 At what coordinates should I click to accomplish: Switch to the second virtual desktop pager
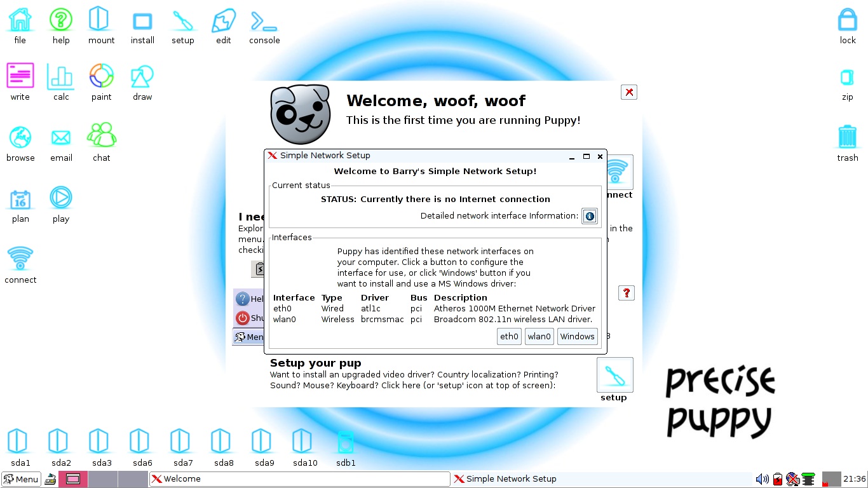click(103, 479)
